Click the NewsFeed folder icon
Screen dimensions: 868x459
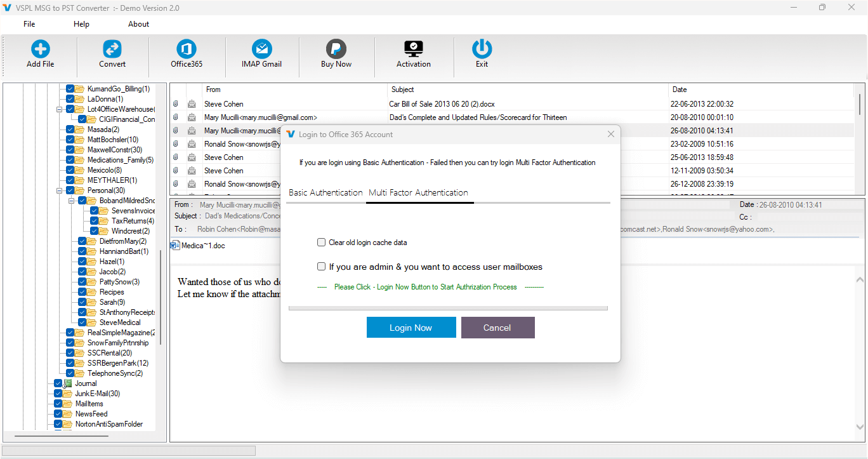68,414
